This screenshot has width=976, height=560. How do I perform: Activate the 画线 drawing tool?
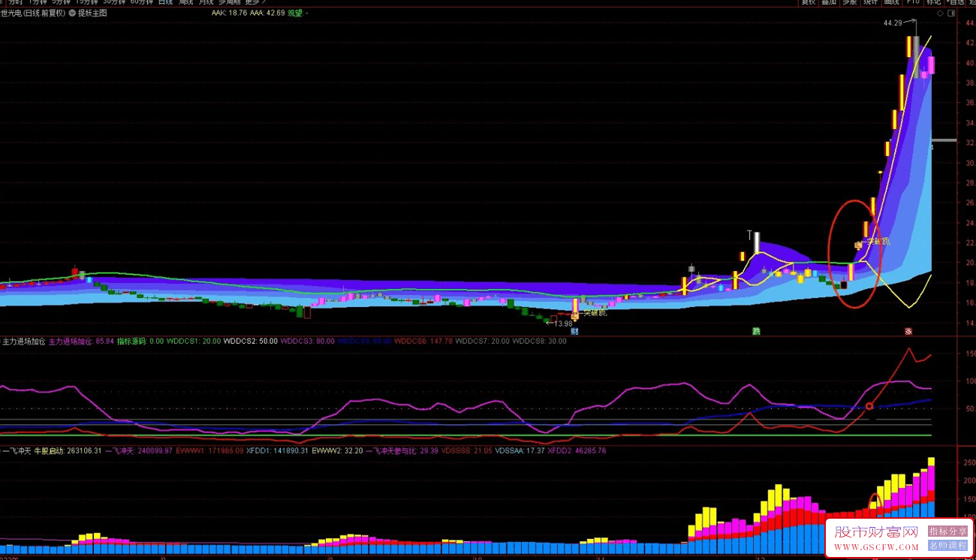892,2
